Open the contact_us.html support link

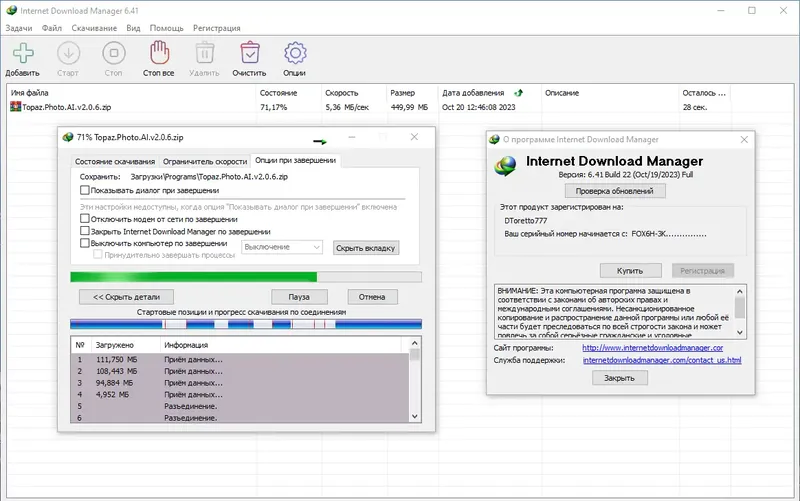pyautogui.click(x=662, y=360)
